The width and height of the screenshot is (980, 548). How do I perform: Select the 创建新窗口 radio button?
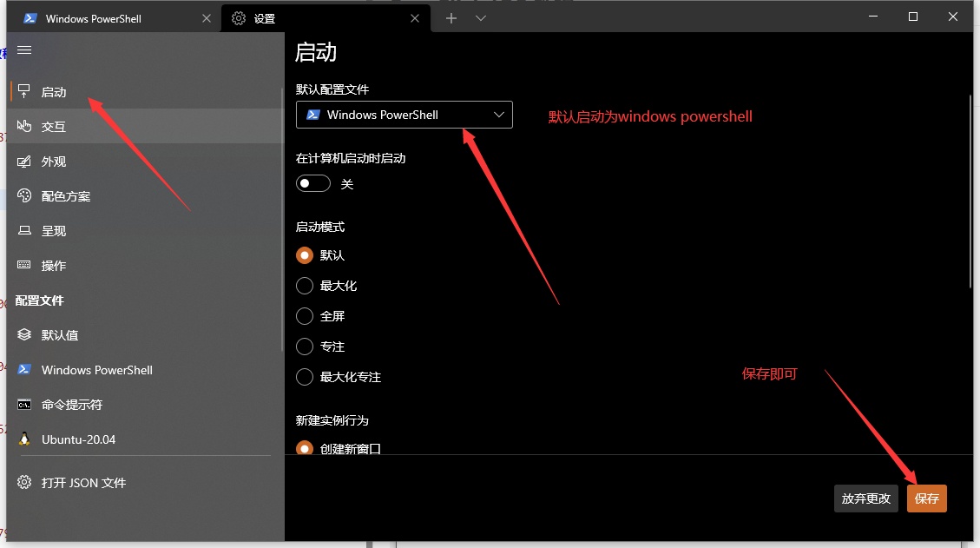[305, 448]
